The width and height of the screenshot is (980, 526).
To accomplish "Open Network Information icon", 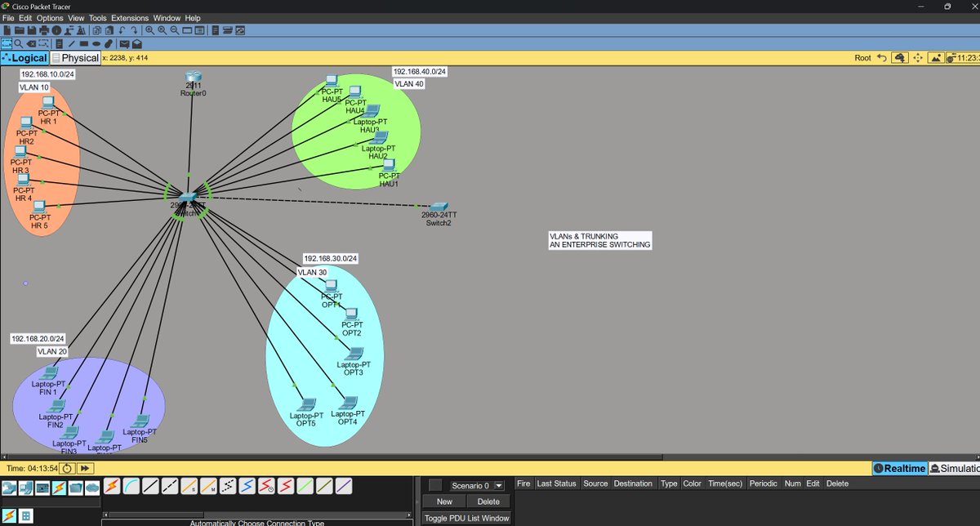I will tap(56, 30).
